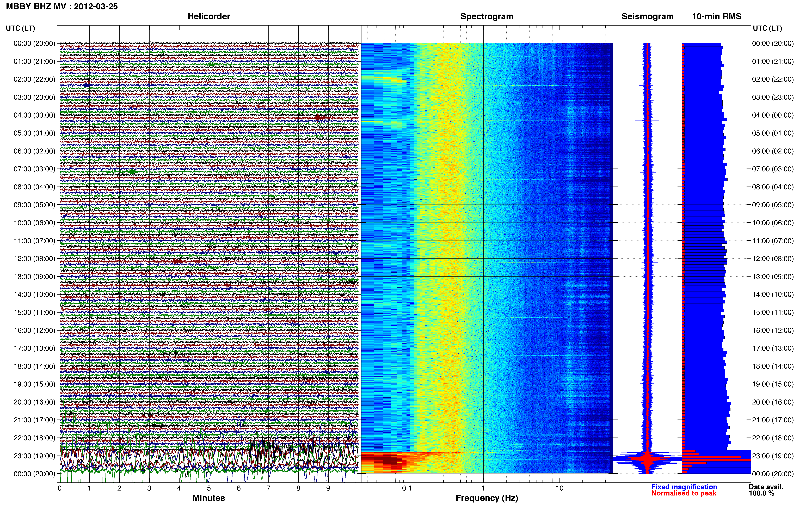Click helicorder minute tick label '5'
812x508 pixels.
coord(209,488)
